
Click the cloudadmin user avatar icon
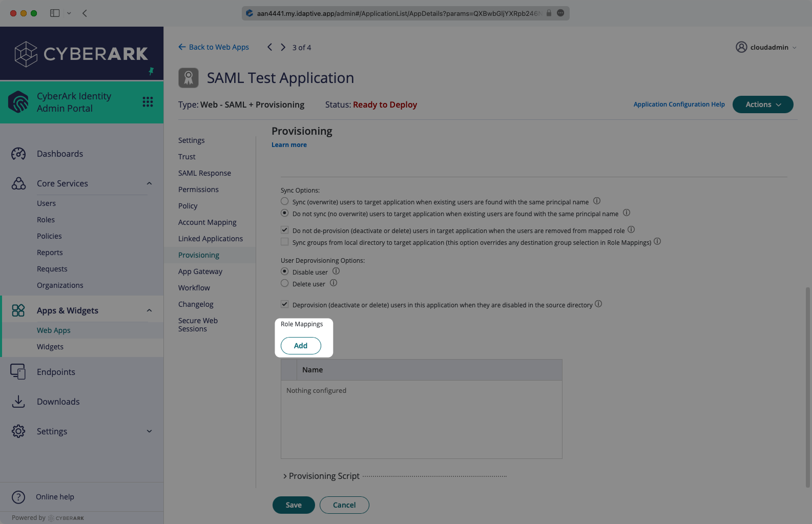[741, 47]
